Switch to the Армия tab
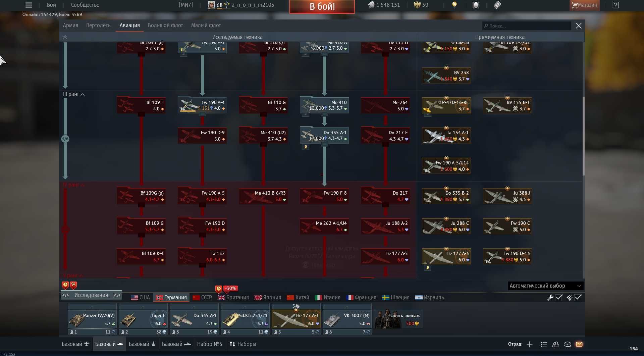The height and width of the screenshot is (356, 644). click(70, 26)
